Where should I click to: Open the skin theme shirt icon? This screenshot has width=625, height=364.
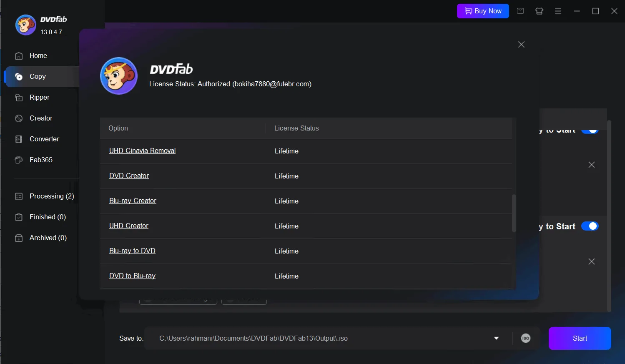539,11
